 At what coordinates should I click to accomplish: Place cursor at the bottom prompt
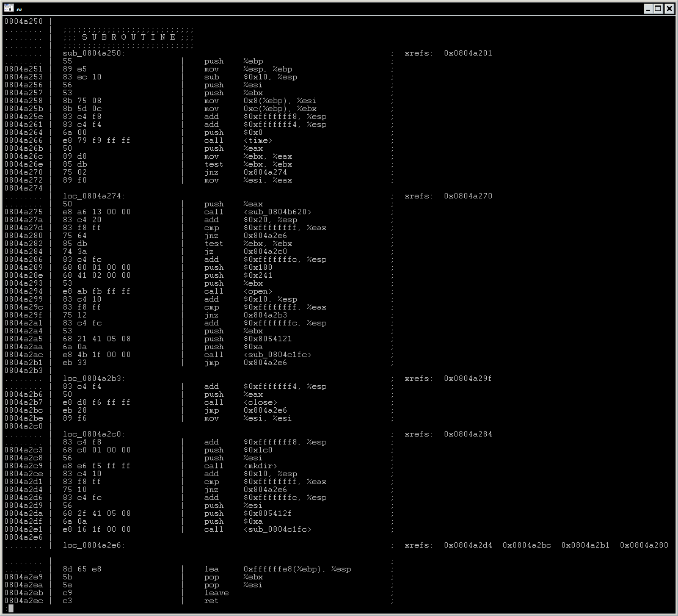click(x=11, y=608)
